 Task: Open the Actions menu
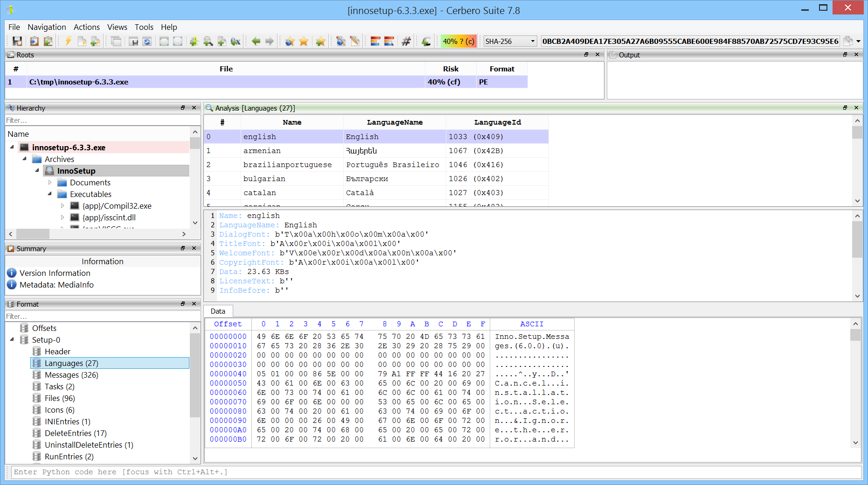tap(87, 27)
